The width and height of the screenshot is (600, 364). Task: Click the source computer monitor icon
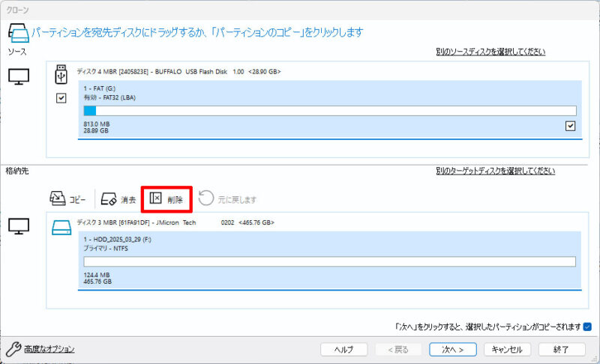(19, 76)
